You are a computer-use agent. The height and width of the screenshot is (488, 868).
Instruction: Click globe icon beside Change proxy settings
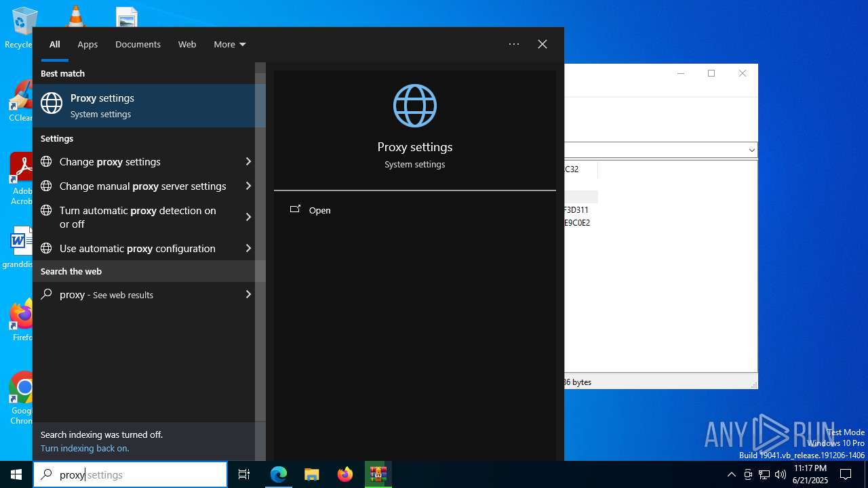click(x=46, y=161)
